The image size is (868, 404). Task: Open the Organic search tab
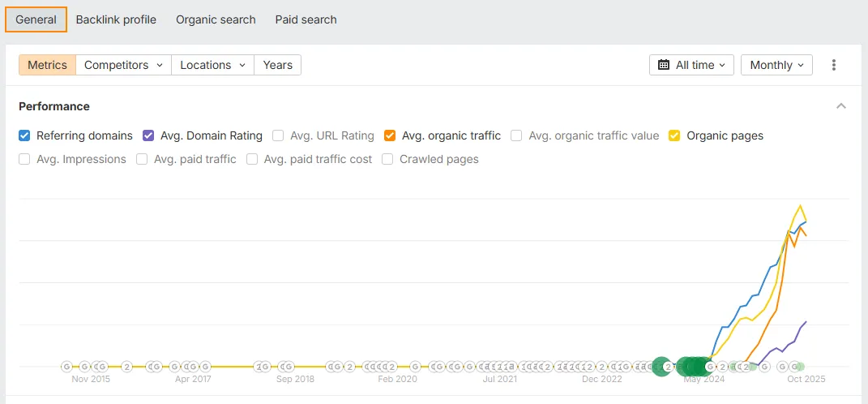coord(216,19)
